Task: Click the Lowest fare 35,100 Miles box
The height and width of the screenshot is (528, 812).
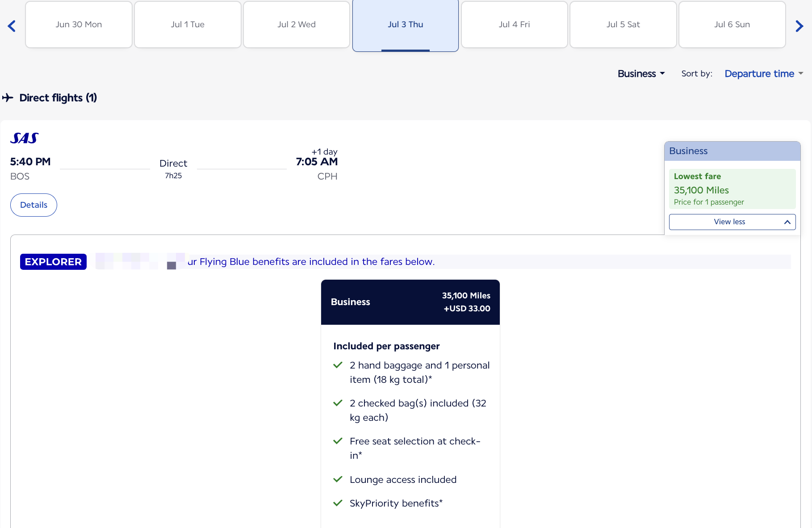Action: pyautogui.click(x=732, y=189)
